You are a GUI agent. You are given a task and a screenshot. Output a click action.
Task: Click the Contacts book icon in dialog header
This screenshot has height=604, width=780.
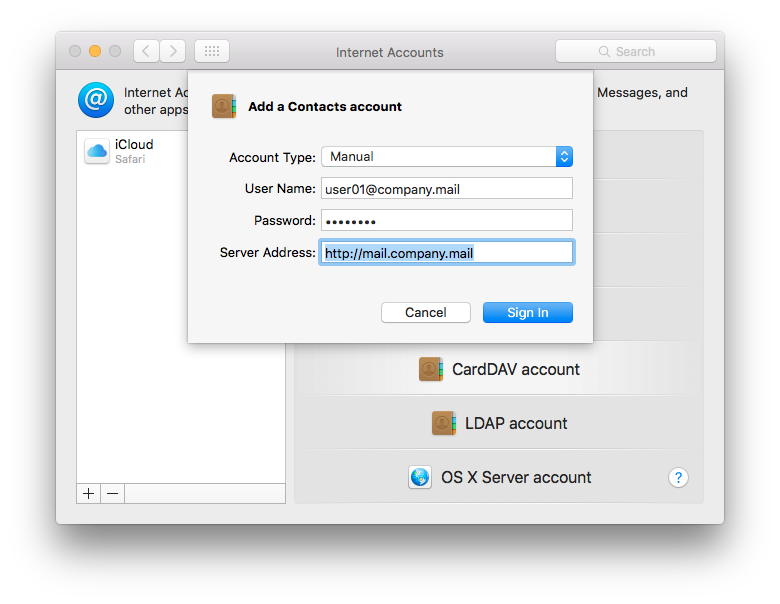pos(223,107)
